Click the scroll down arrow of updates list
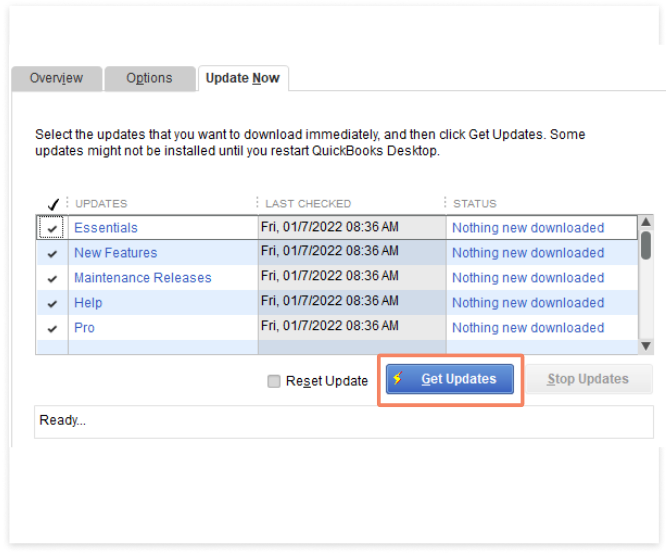This screenshot has height=553, width=668. (x=646, y=346)
